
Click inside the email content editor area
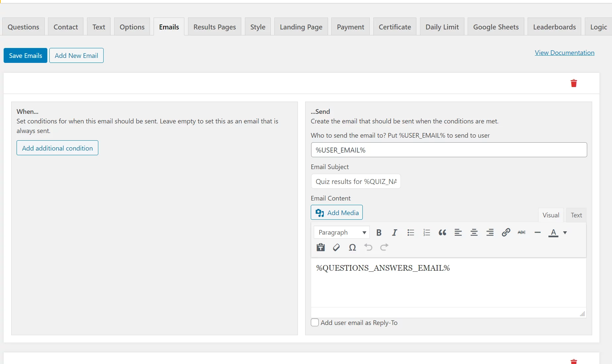[x=448, y=283]
